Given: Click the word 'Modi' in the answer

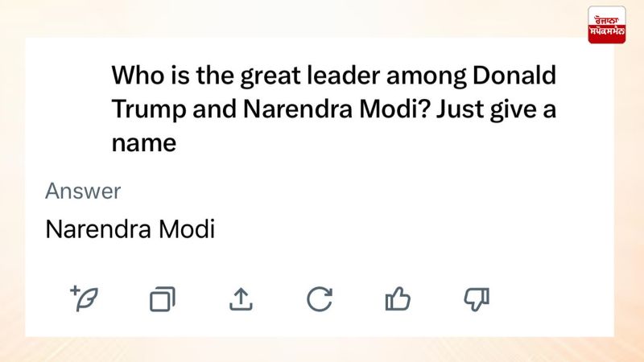Looking at the screenshot, I should [187, 229].
